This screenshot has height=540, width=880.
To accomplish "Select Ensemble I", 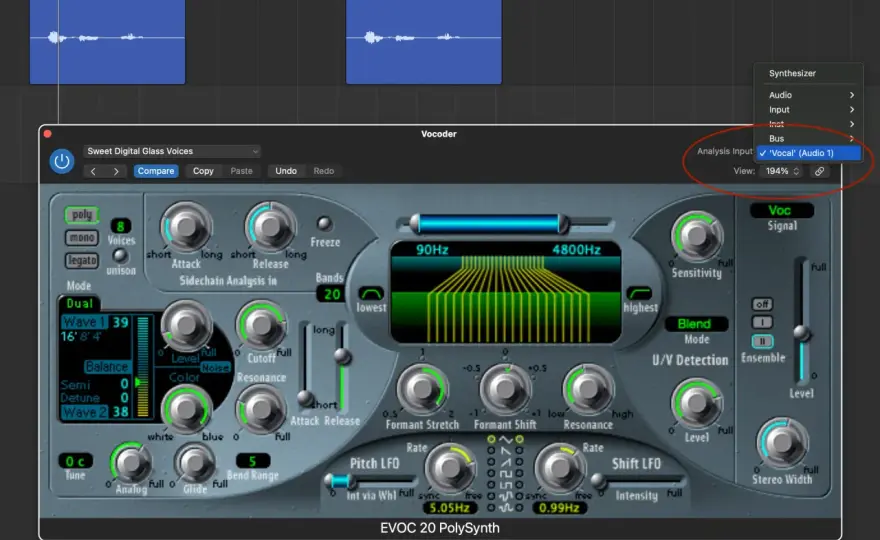I will (x=762, y=322).
